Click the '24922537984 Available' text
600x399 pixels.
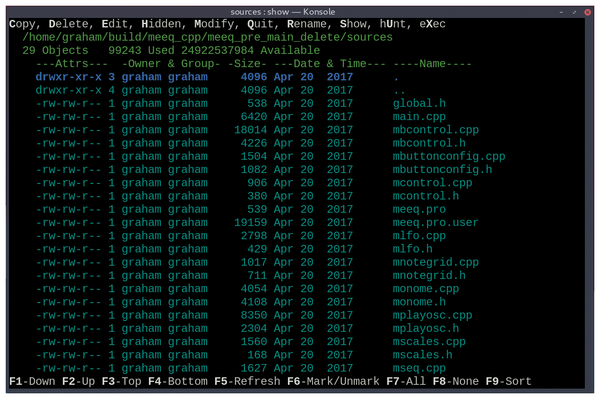250,50
